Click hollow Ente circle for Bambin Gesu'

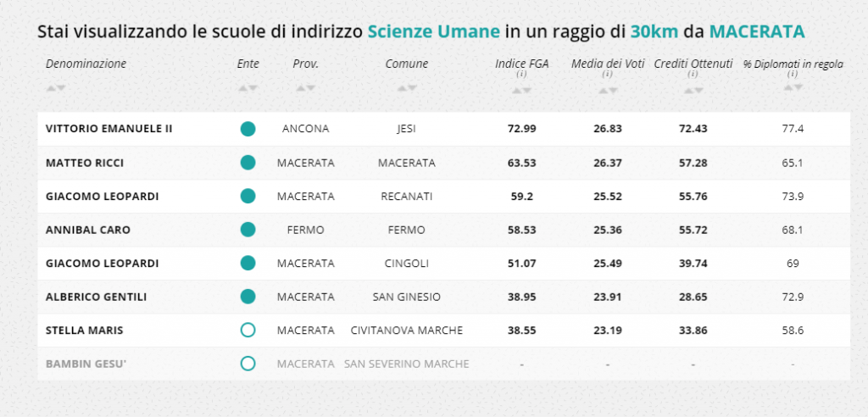pos(248,364)
